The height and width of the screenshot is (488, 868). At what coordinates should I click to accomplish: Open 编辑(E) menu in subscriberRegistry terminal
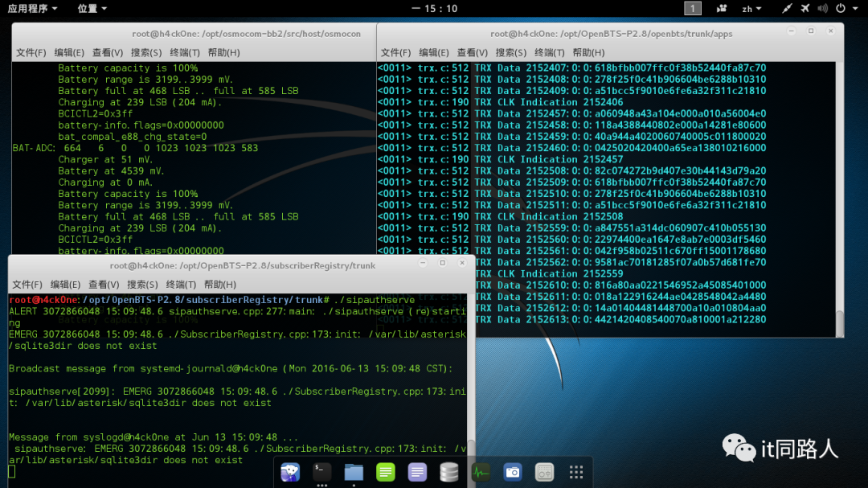click(65, 285)
